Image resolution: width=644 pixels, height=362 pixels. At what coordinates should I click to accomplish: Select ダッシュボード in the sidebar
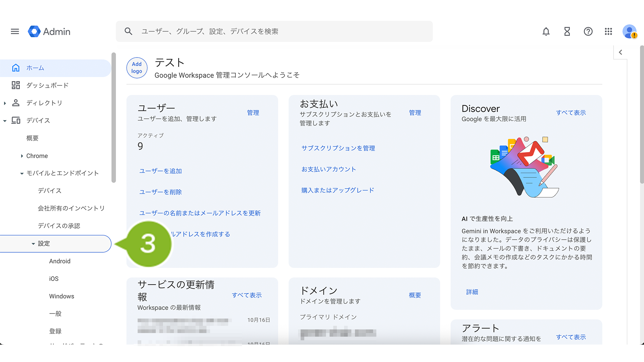47,85
